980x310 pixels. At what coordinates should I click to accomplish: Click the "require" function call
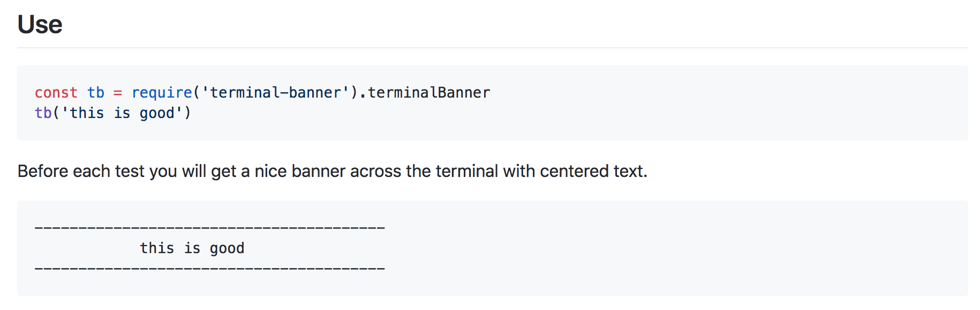(162, 93)
